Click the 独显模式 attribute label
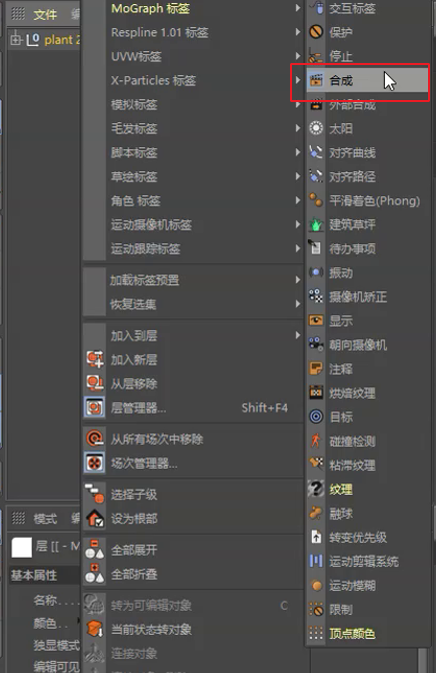 coord(56,645)
